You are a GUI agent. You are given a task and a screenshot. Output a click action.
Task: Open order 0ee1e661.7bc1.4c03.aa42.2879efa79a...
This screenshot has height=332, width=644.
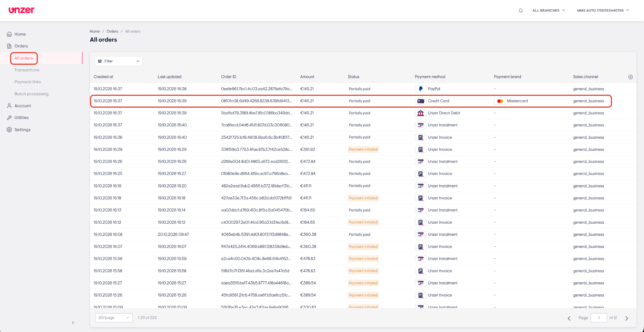257,89
